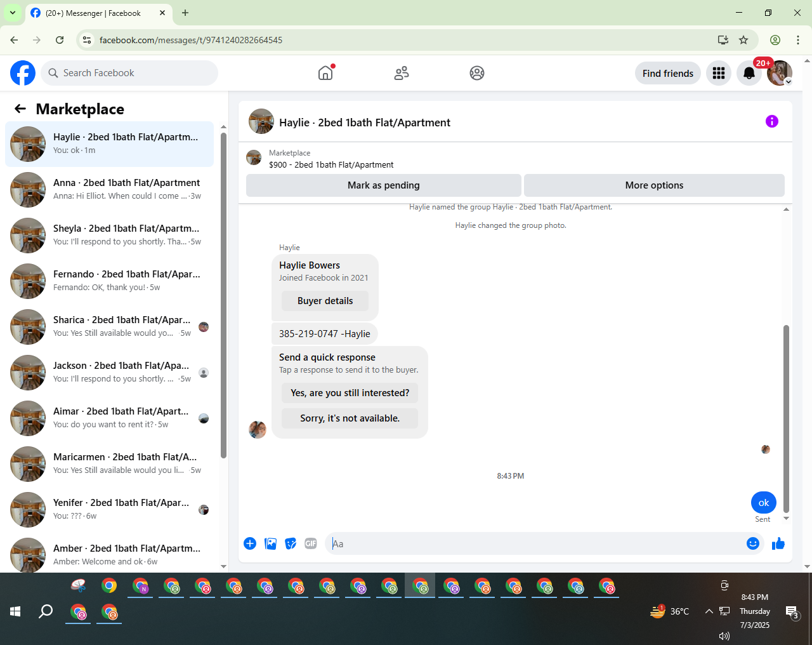The width and height of the screenshot is (812, 645).
Task: Click install app icon in address bar
Action: [723, 40]
